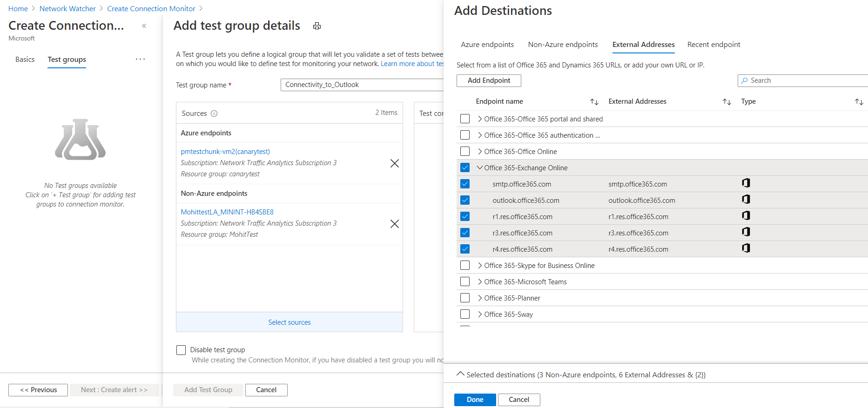868x408 pixels.
Task: Switch to the Basics tab
Action: tap(25, 60)
